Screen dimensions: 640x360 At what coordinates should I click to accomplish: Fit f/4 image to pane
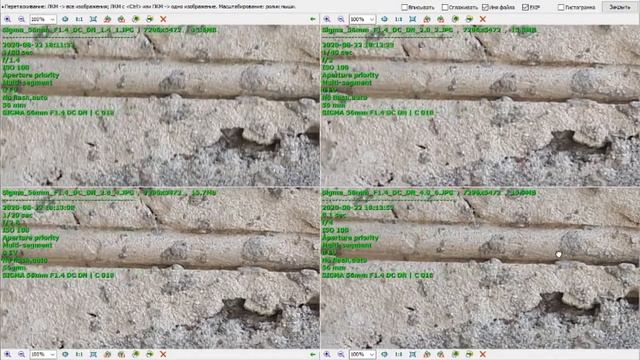tap(413, 354)
